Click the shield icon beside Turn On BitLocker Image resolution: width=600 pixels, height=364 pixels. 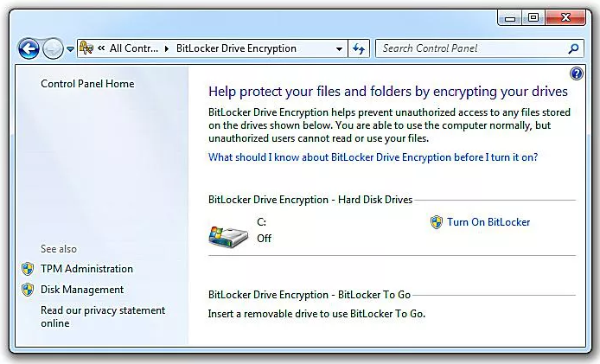pyautogui.click(x=437, y=222)
